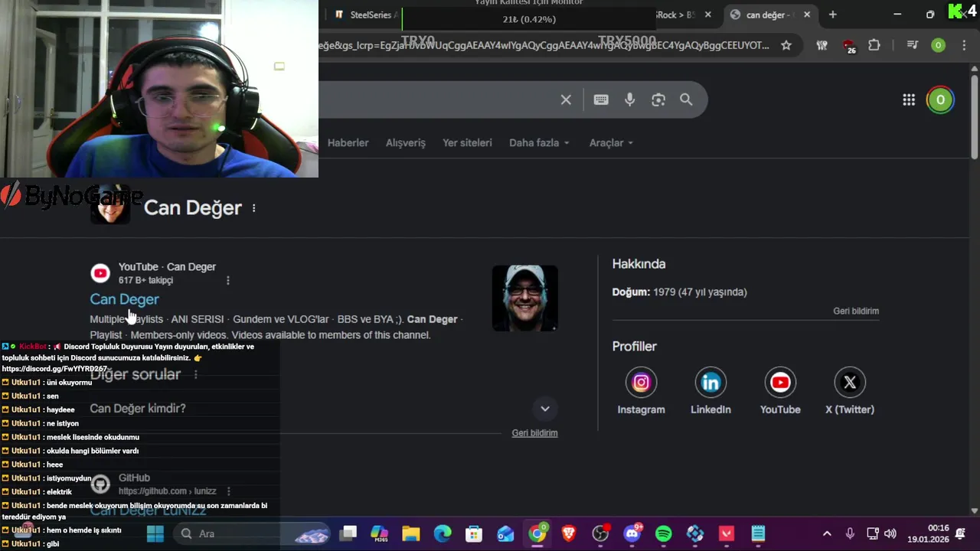Open Microsoft 365 Copilot from taskbar

[380, 533]
